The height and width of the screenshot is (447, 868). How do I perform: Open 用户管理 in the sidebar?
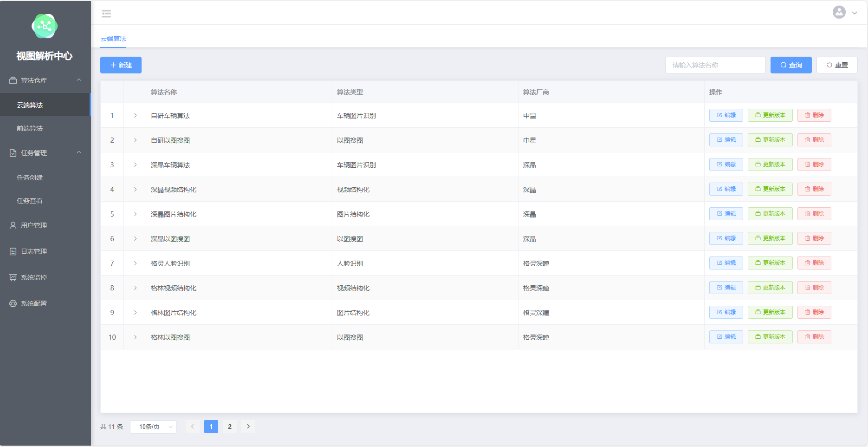45,225
